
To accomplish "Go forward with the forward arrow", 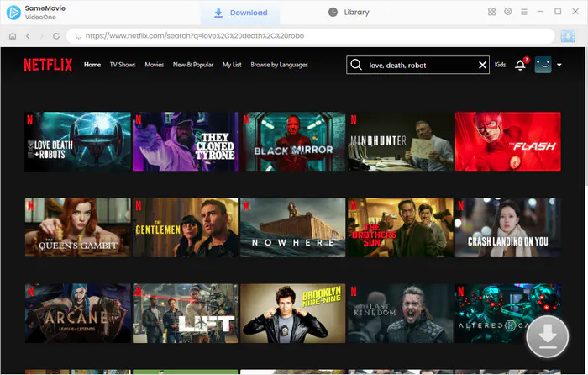I will (x=41, y=36).
